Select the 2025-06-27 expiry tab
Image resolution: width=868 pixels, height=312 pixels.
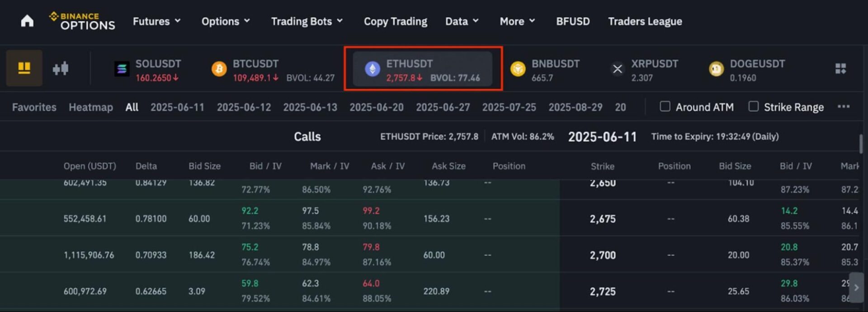tap(443, 107)
